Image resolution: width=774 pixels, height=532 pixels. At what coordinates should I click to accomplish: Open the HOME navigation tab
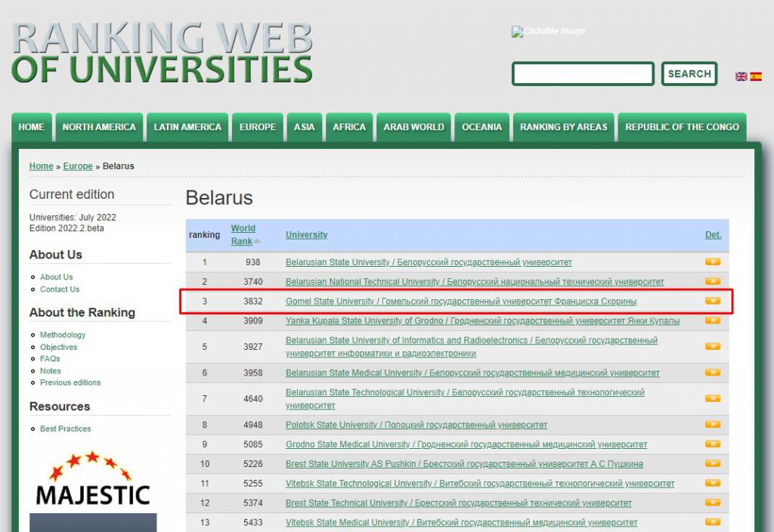[32, 127]
